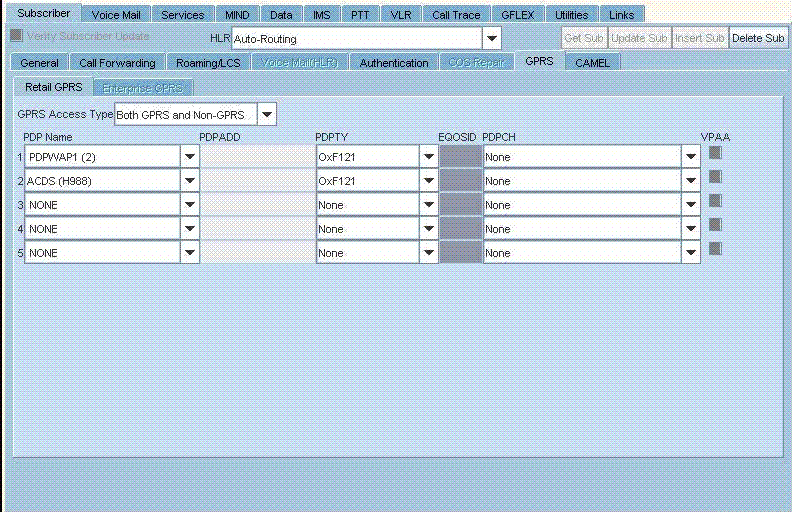Viewport: 792px width, 512px height.
Task: Click the Insert Sub button
Action: click(x=700, y=38)
